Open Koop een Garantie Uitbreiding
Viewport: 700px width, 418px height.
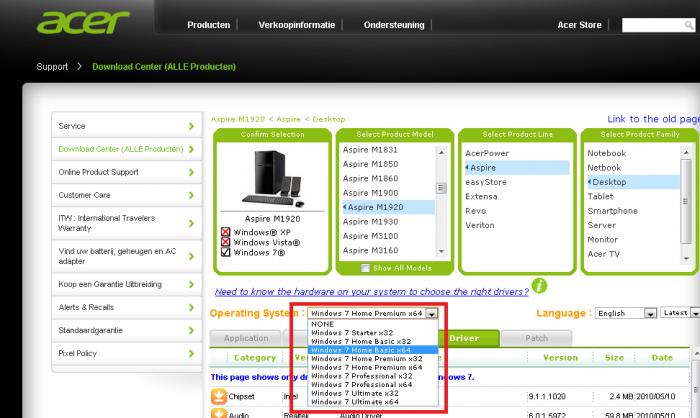point(127,284)
